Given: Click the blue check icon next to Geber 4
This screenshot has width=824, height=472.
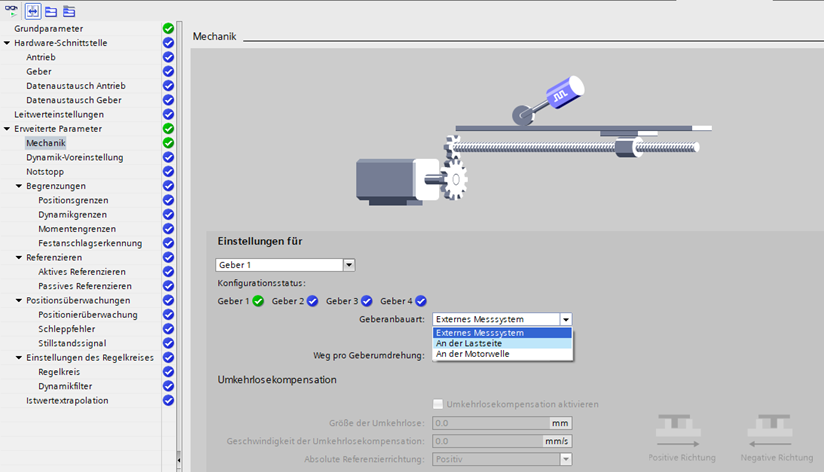Looking at the screenshot, I should 421,301.
